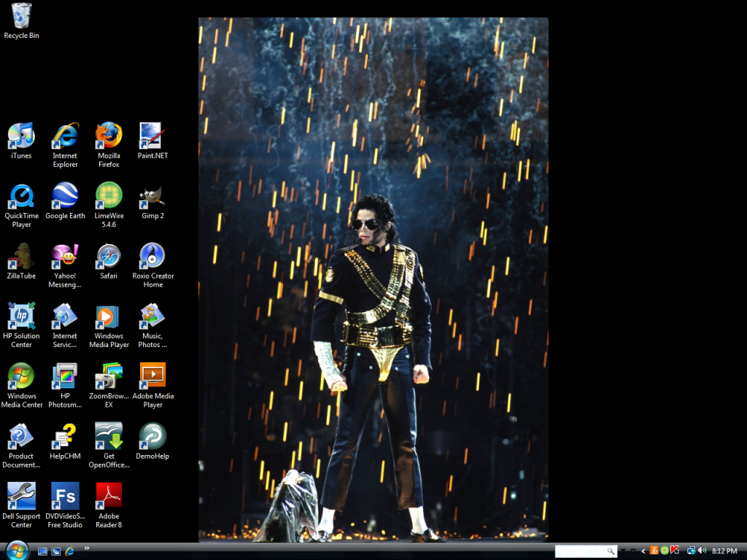The height and width of the screenshot is (560, 747).
Task: Open the network connection tray icon
Action: (x=692, y=551)
